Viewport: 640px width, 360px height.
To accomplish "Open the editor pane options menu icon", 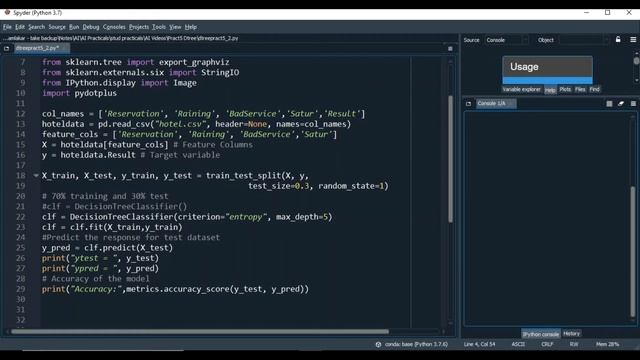I will point(450,49).
